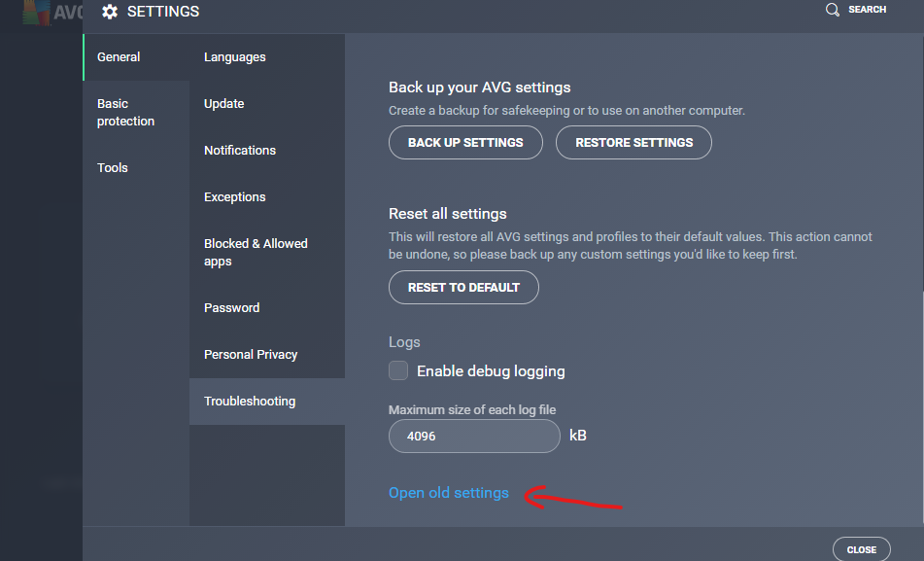Viewport: 924px width, 561px height.
Task: Open the Languages section
Action: click(267, 57)
